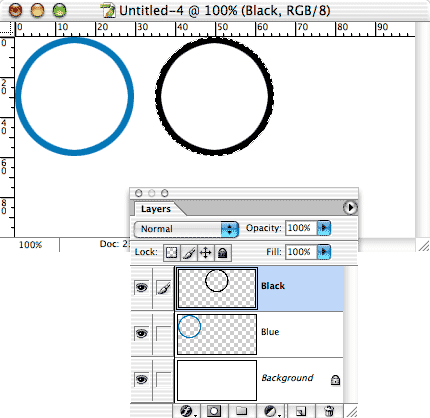Image resolution: width=430 pixels, height=418 pixels.
Task: Click the Add layer style icon
Action: click(x=188, y=411)
